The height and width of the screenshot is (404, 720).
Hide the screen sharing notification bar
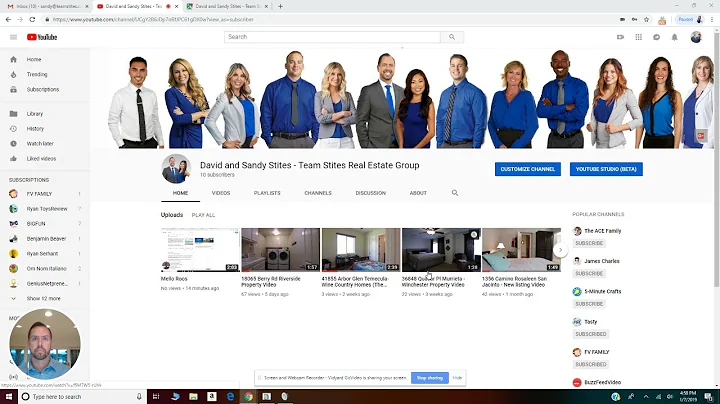point(457,378)
